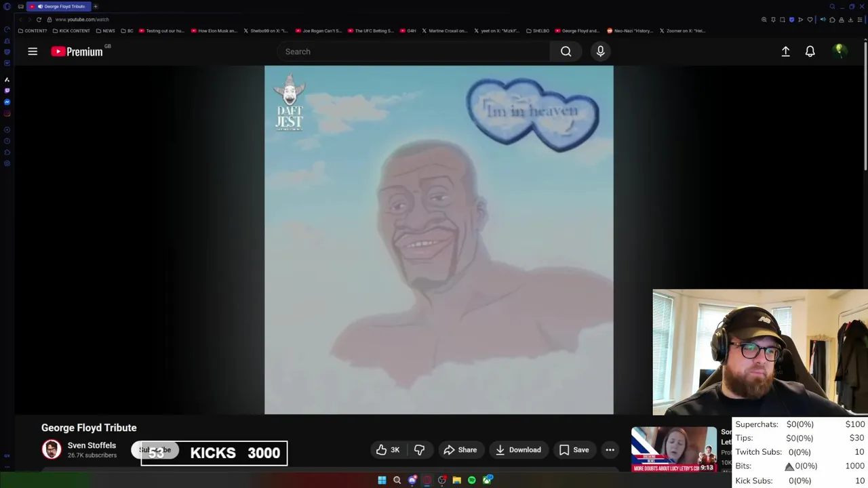Dislike the video with thumbs down
The width and height of the screenshot is (868, 488).
(419, 450)
